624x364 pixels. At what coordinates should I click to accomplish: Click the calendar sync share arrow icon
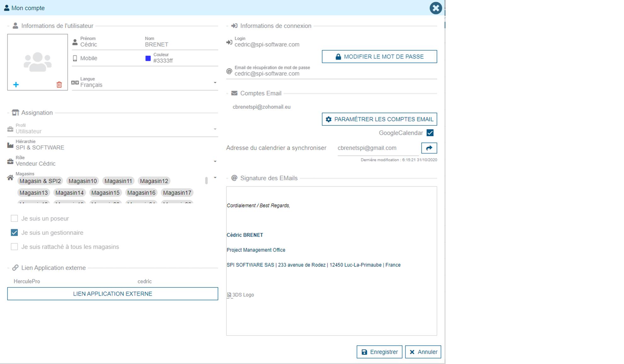[429, 148]
